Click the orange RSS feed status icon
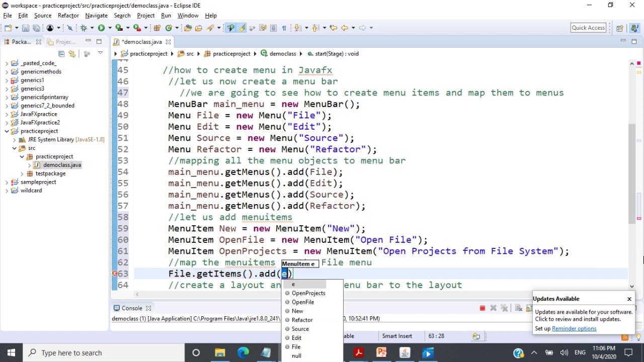The width and height of the screenshot is (644, 362). click(x=625, y=337)
